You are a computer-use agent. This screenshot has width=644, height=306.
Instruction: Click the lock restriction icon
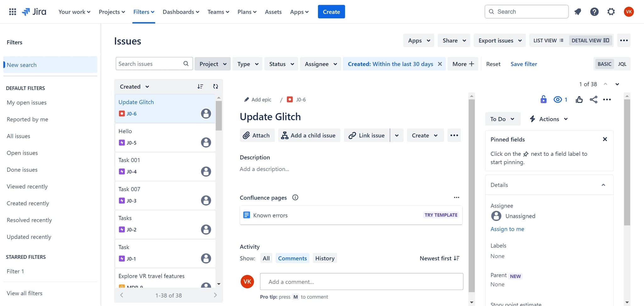pos(543,100)
